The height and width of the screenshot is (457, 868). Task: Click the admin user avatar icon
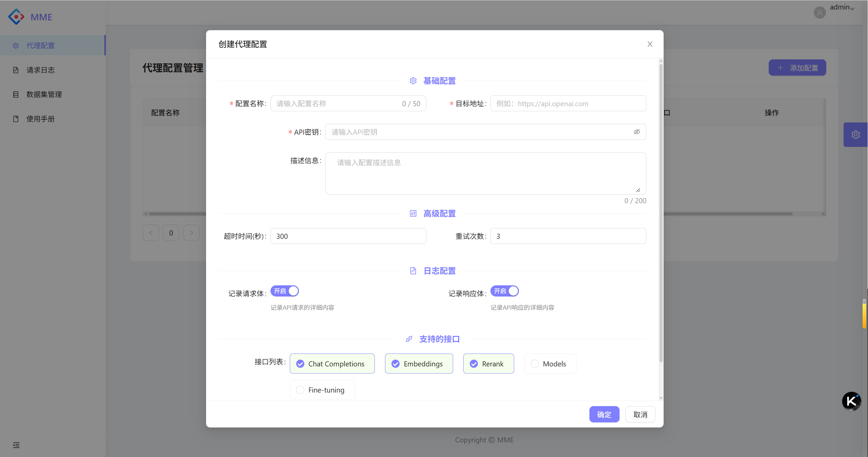coord(820,13)
